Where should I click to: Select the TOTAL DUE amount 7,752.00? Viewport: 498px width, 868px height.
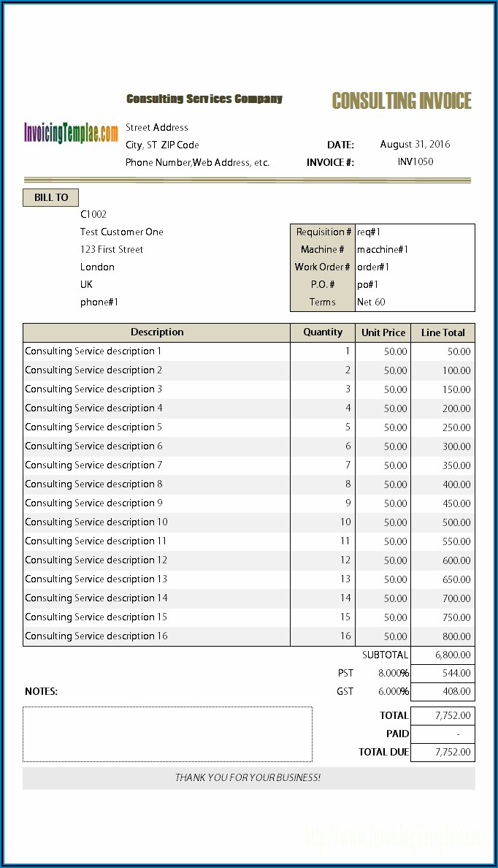click(x=443, y=753)
